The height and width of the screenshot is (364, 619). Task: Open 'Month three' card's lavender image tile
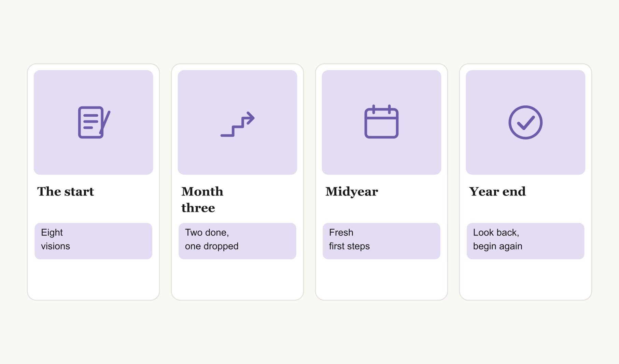pyautogui.click(x=237, y=122)
